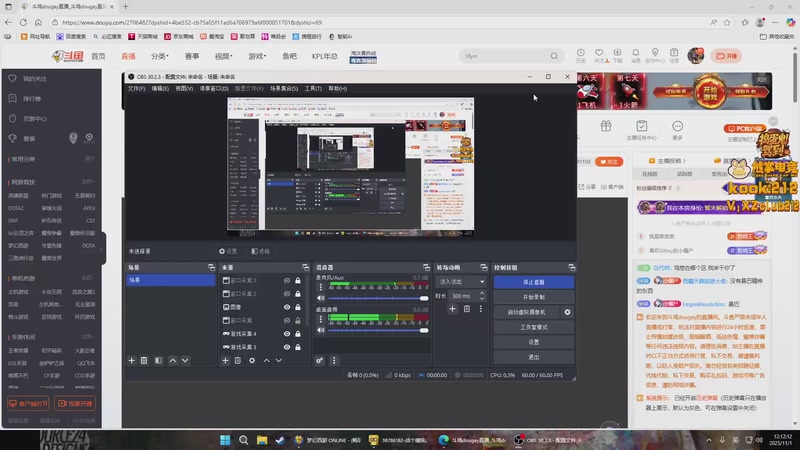
Task: Mute the 桌面音频 channel speaker icon
Action: tap(321, 330)
